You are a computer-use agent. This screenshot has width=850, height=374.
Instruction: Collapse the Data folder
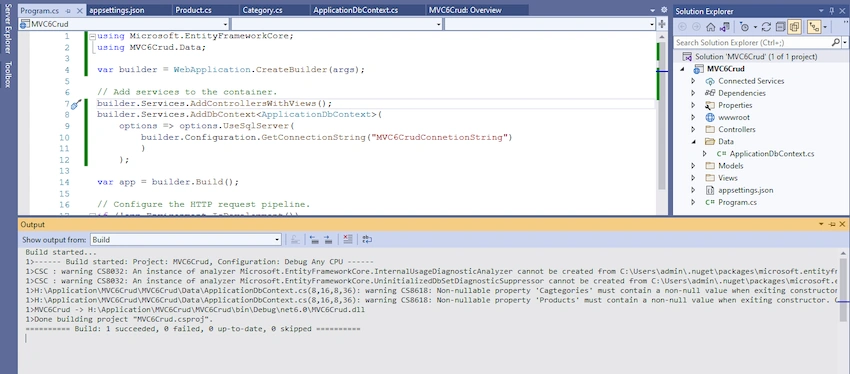(693, 141)
